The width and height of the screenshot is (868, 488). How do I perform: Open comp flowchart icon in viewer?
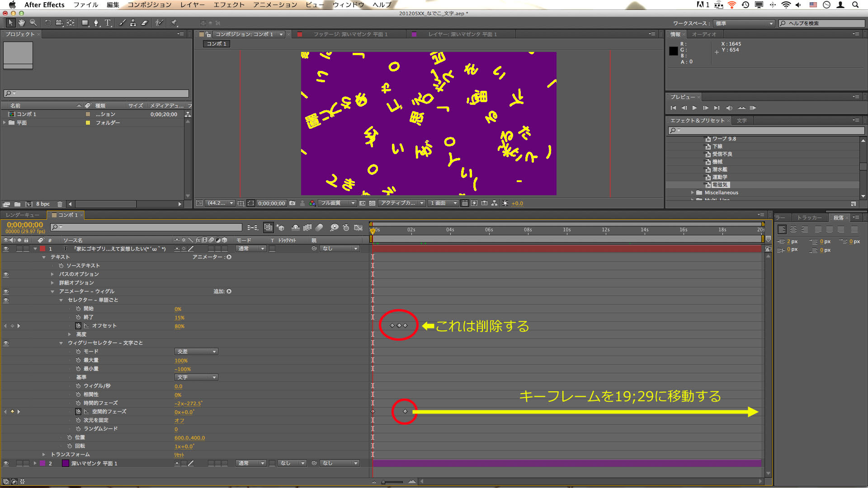click(x=494, y=203)
